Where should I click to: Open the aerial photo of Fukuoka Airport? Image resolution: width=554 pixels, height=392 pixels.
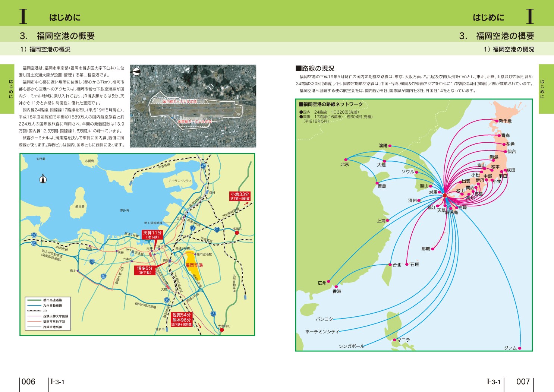(193, 106)
